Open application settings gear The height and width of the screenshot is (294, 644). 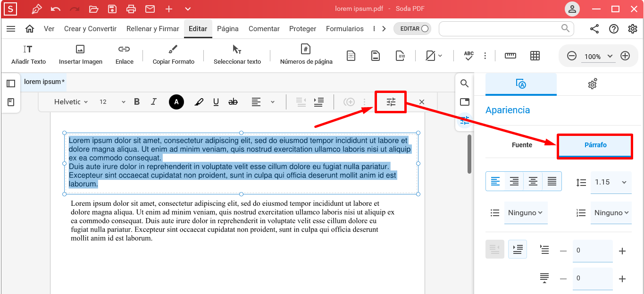click(x=633, y=29)
